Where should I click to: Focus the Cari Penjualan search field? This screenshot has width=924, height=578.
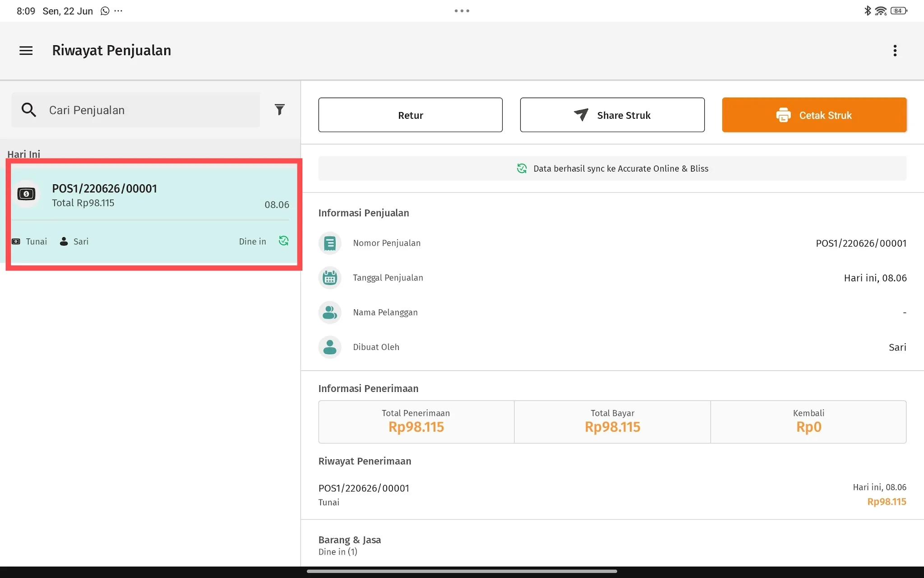tap(136, 110)
